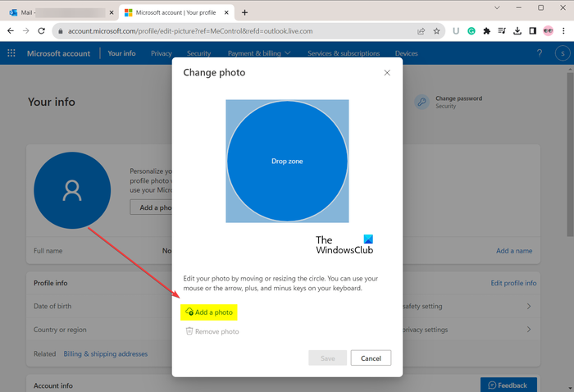This screenshot has height=392, width=574.
Task: Switch to the Mail browser tab
Action: 61,12
